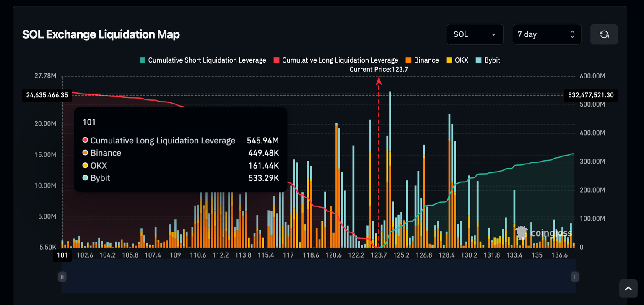Click the Current Price:123.7 label
644x305 pixels.
pos(379,69)
